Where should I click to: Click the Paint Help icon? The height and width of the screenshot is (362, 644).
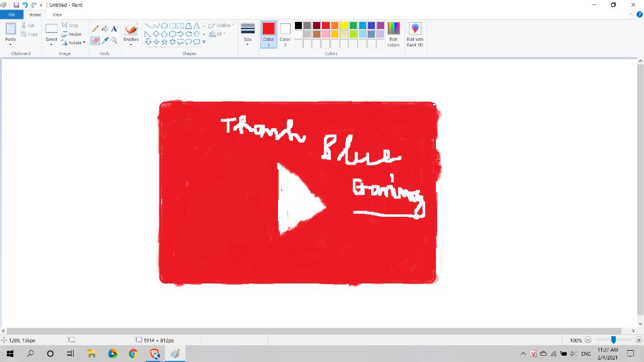[640, 14]
